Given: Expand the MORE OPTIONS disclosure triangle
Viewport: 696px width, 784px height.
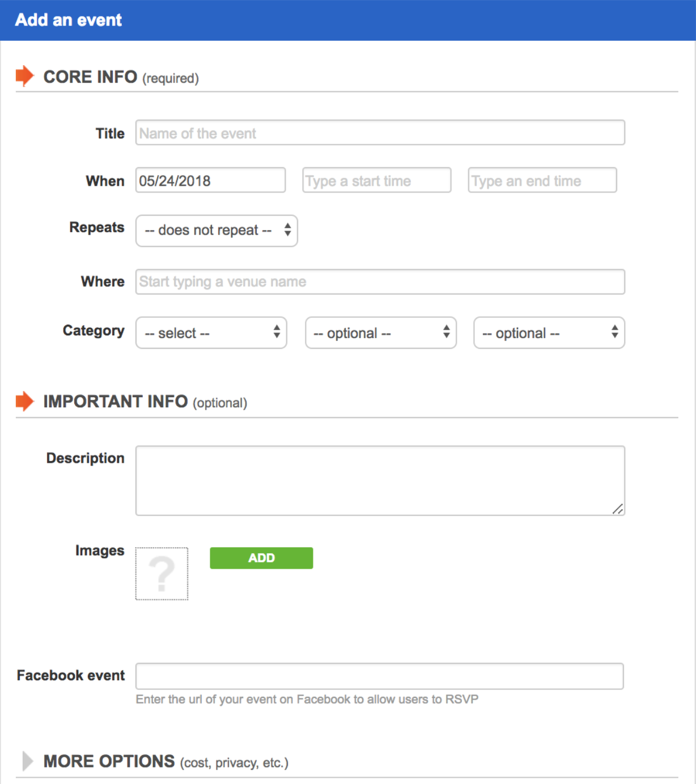Looking at the screenshot, I should click(27, 761).
